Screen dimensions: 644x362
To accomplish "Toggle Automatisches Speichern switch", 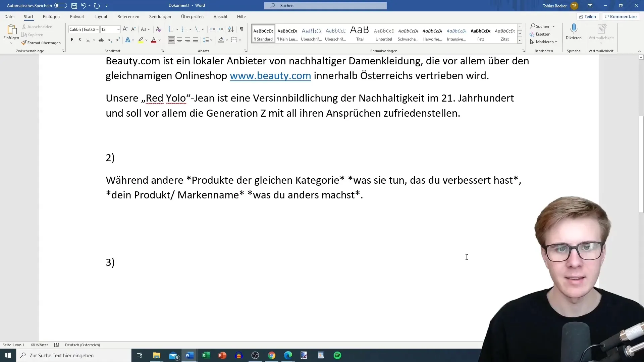I will point(61,6).
